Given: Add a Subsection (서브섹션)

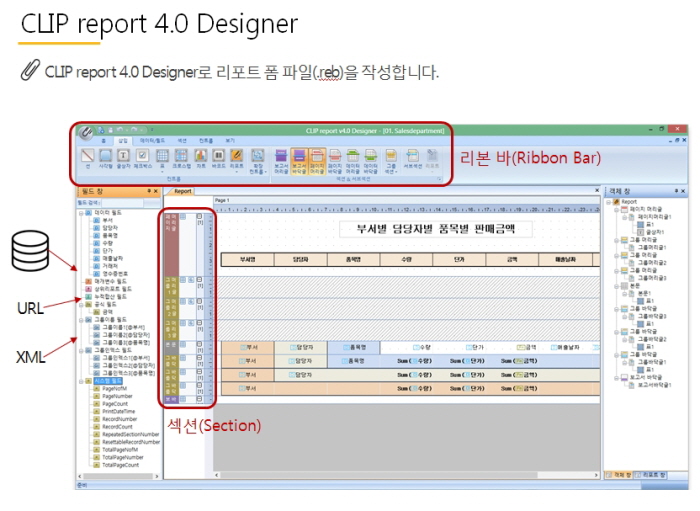Looking at the screenshot, I should [x=412, y=159].
